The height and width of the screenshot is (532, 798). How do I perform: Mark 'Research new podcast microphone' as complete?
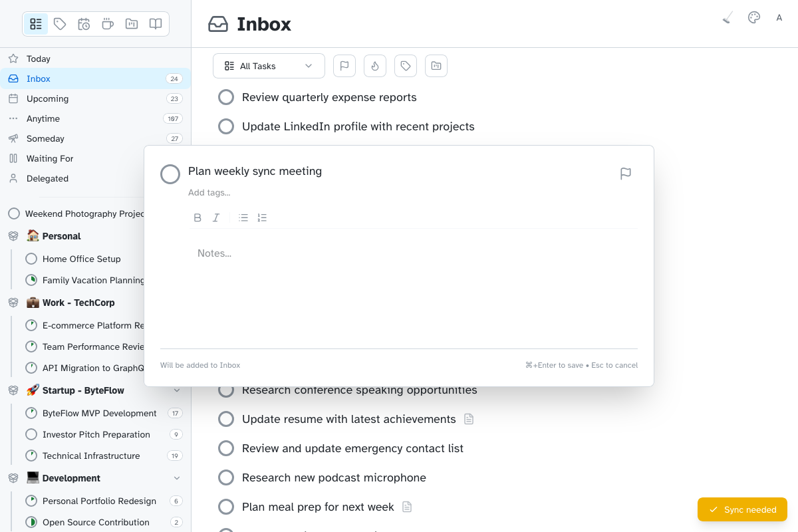[x=226, y=477]
